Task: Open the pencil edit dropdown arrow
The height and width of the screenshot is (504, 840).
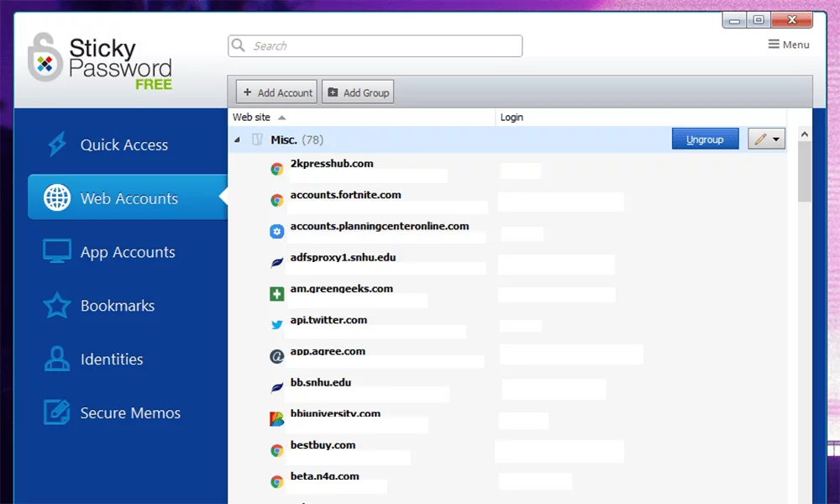Action: click(x=776, y=139)
